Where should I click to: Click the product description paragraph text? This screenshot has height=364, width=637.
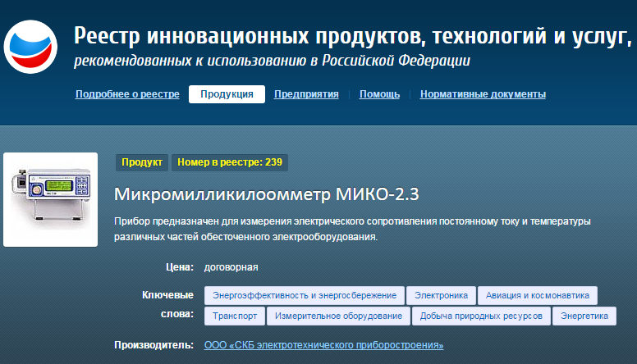click(x=352, y=229)
